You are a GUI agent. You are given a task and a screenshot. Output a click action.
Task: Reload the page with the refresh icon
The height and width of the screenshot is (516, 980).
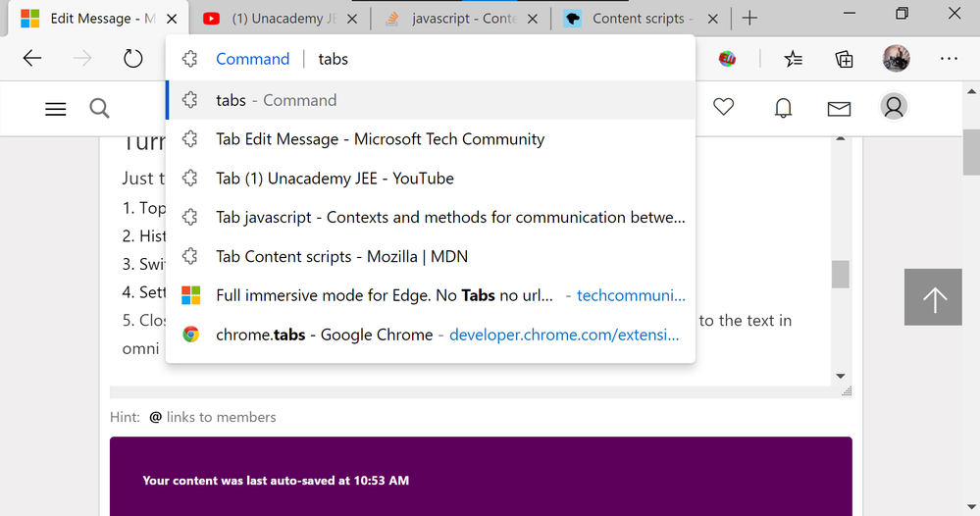point(132,59)
